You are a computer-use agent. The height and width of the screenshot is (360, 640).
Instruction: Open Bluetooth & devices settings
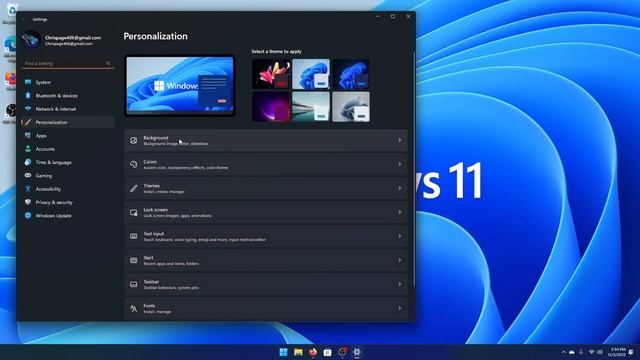point(68,96)
